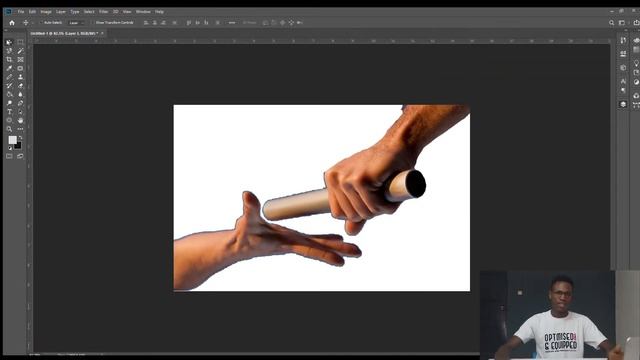Click the align top edges button
Viewport: 640px width, 360px height.
189,23
